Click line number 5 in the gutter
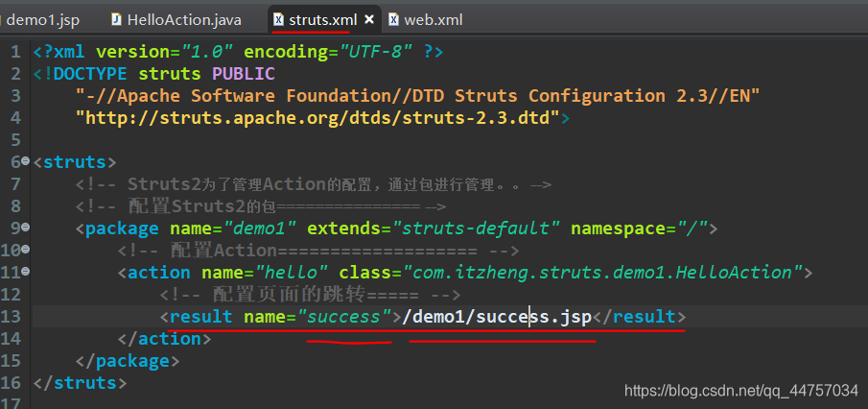 click(x=15, y=140)
